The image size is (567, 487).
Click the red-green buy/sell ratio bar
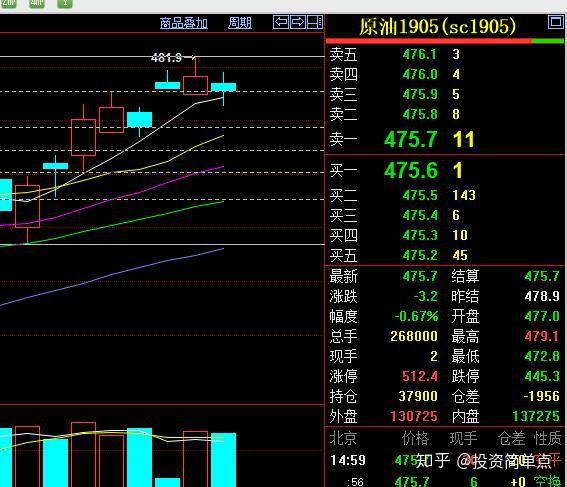click(x=445, y=41)
